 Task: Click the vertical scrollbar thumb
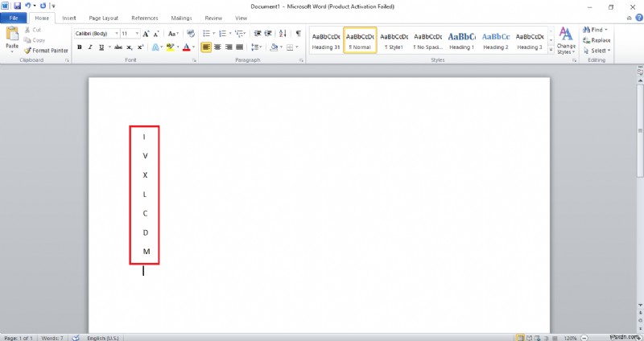640,131
